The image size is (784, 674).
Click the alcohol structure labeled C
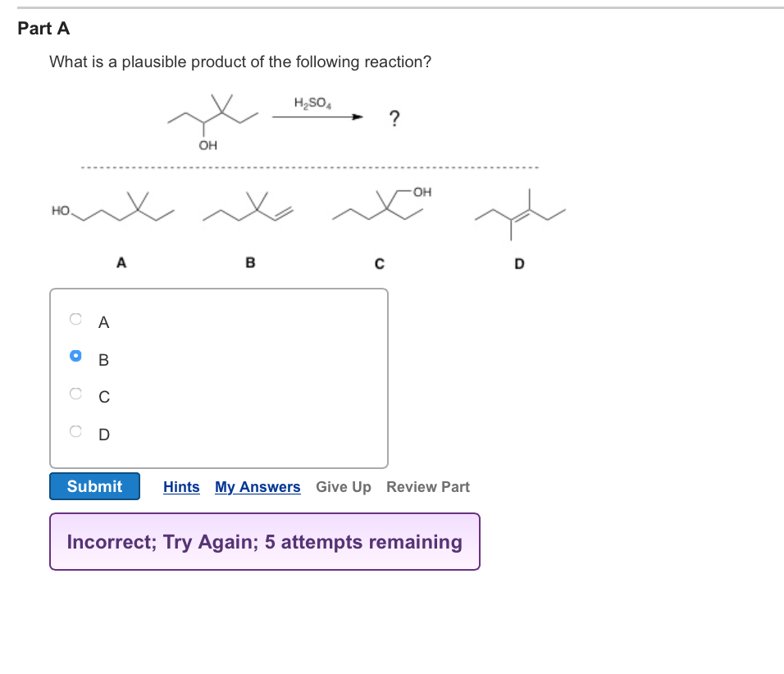pos(377,205)
